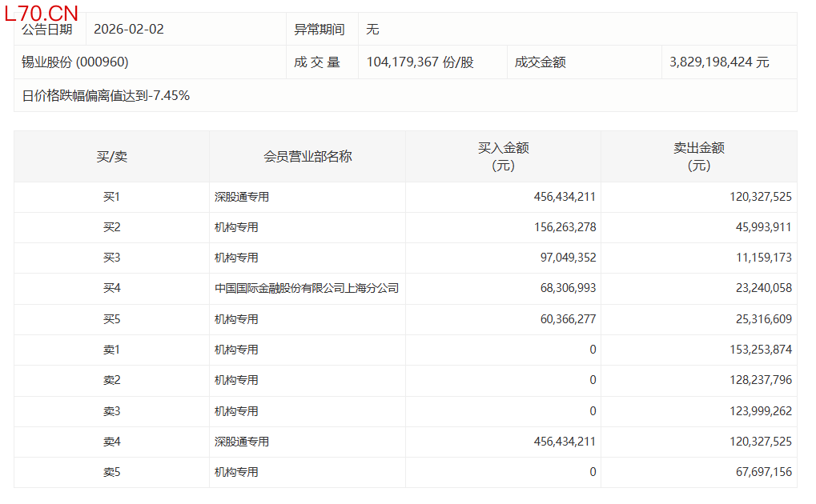Click the L70.CN watermark logo
The image size is (816, 504).
[x=42, y=13]
